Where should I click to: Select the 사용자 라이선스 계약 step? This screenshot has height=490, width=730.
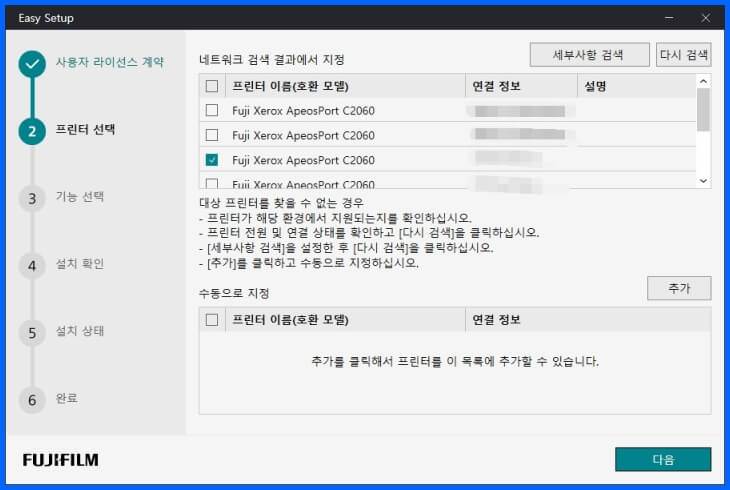110,62
